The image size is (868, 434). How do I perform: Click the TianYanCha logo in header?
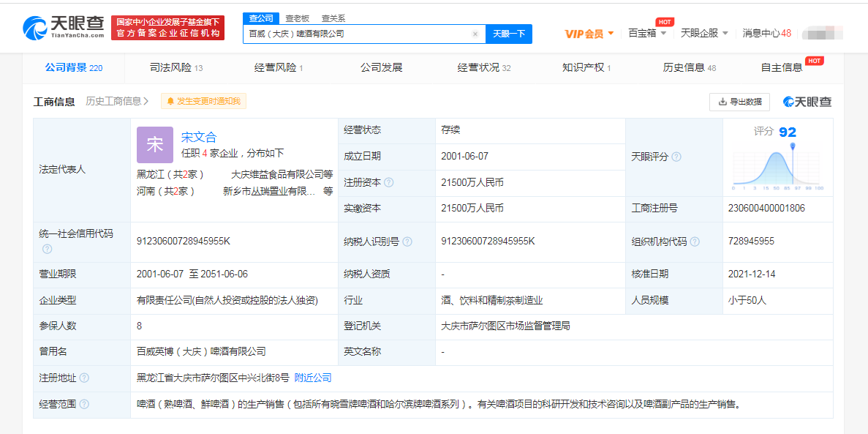point(63,26)
